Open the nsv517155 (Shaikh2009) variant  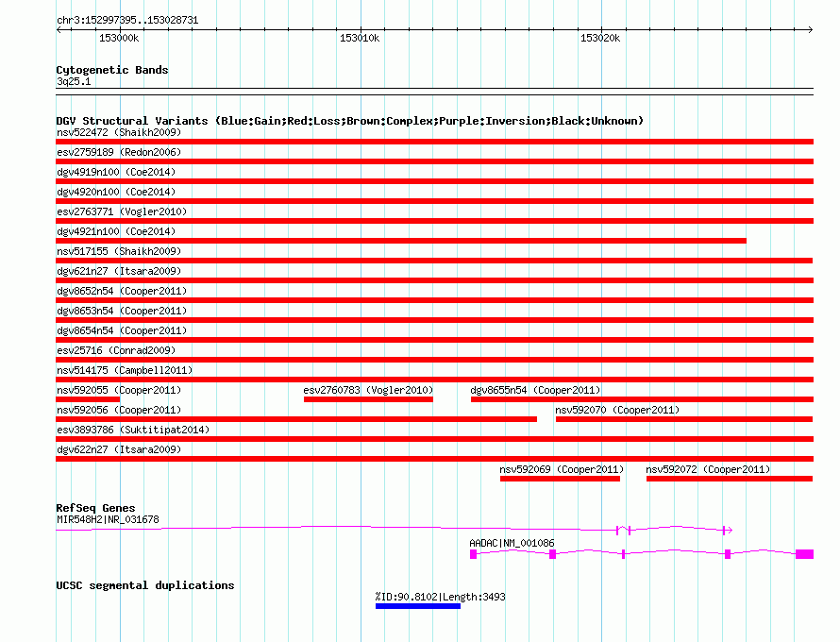(x=119, y=251)
